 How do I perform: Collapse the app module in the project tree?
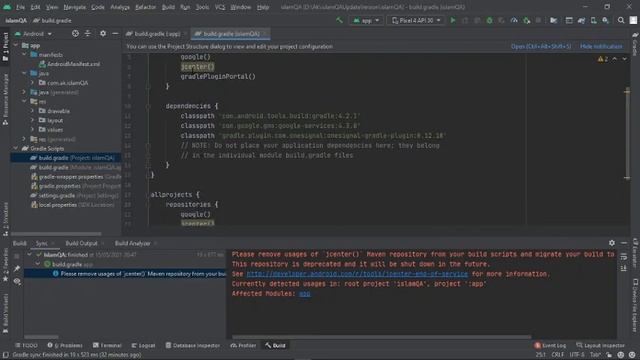pos(16,45)
